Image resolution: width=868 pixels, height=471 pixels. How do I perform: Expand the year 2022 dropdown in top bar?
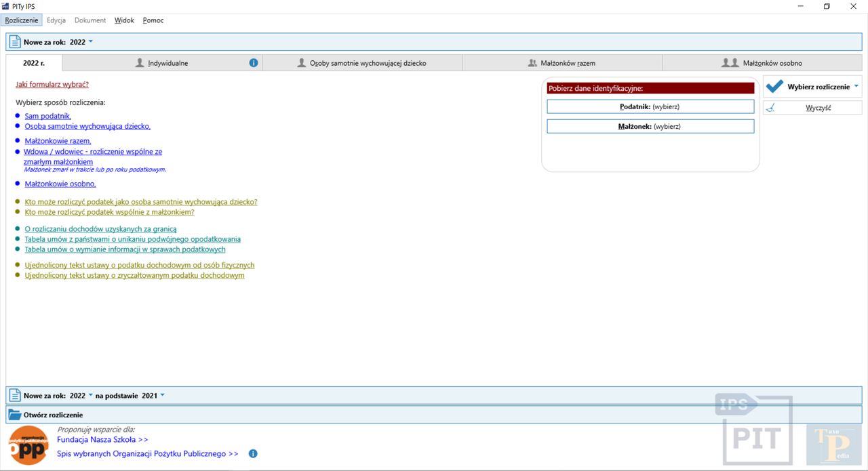point(91,42)
